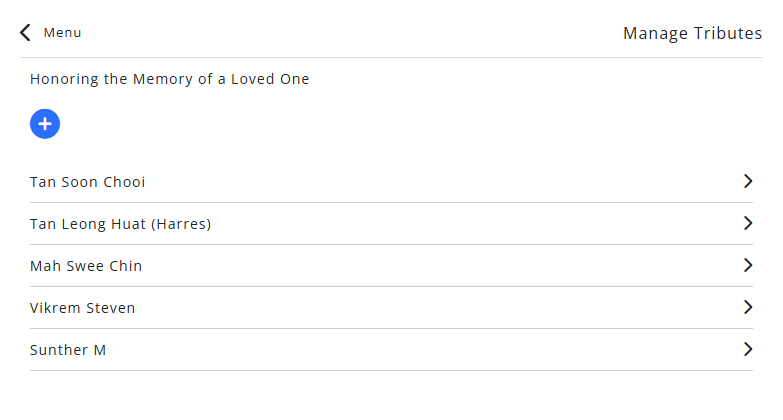Viewport: 783px width, 420px height.
Task: Select the Tan Soon Chooi name
Action: click(87, 182)
